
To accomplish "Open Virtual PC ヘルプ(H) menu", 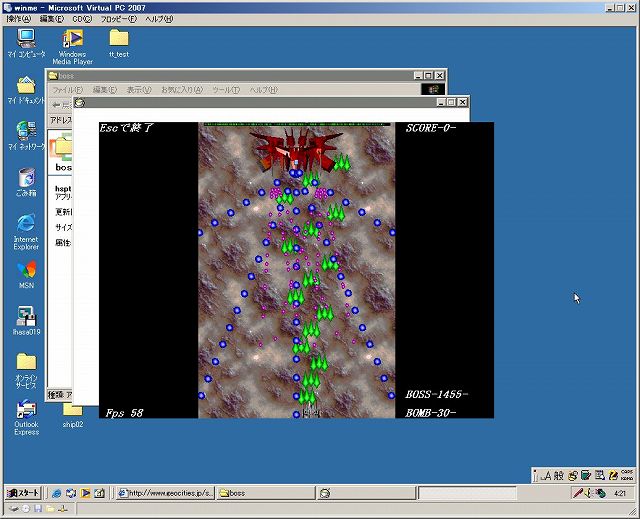I will point(159,19).
